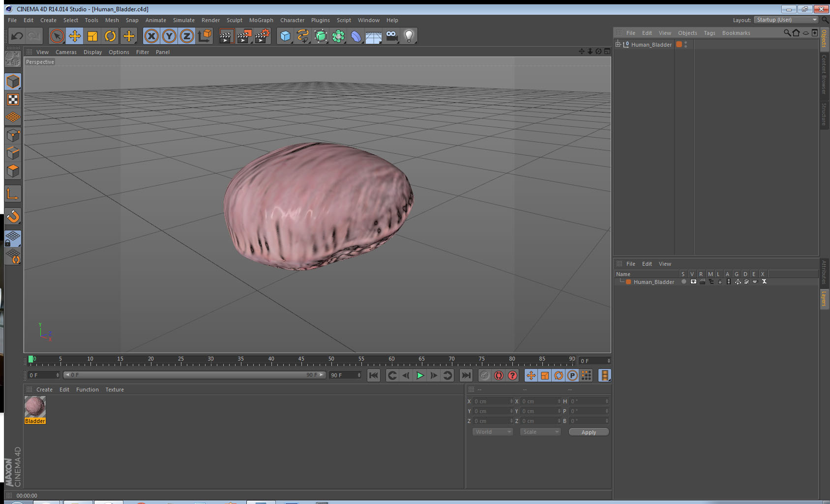Switch to Points mode
The width and height of the screenshot is (830, 504).
[13, 135]
